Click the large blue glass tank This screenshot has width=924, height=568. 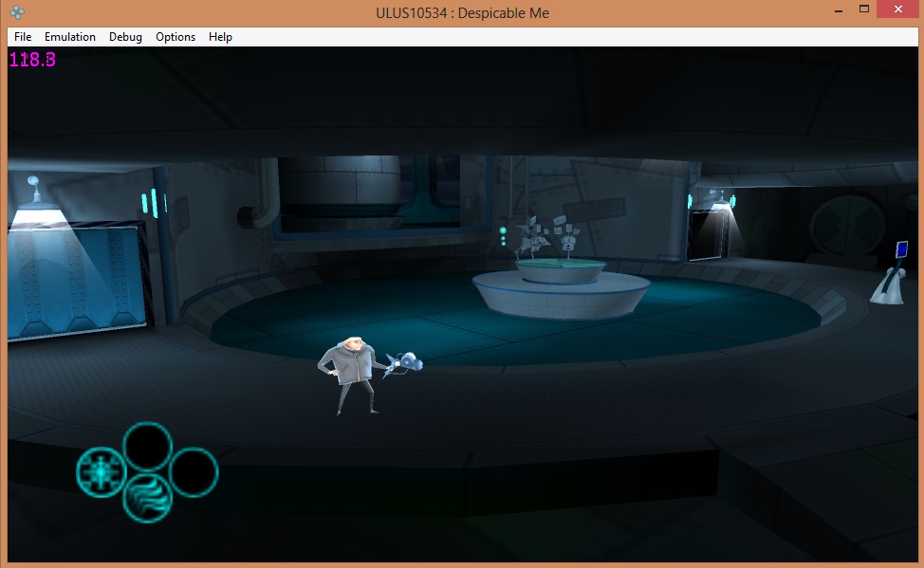pyautogui.click(x=76, y=280)
